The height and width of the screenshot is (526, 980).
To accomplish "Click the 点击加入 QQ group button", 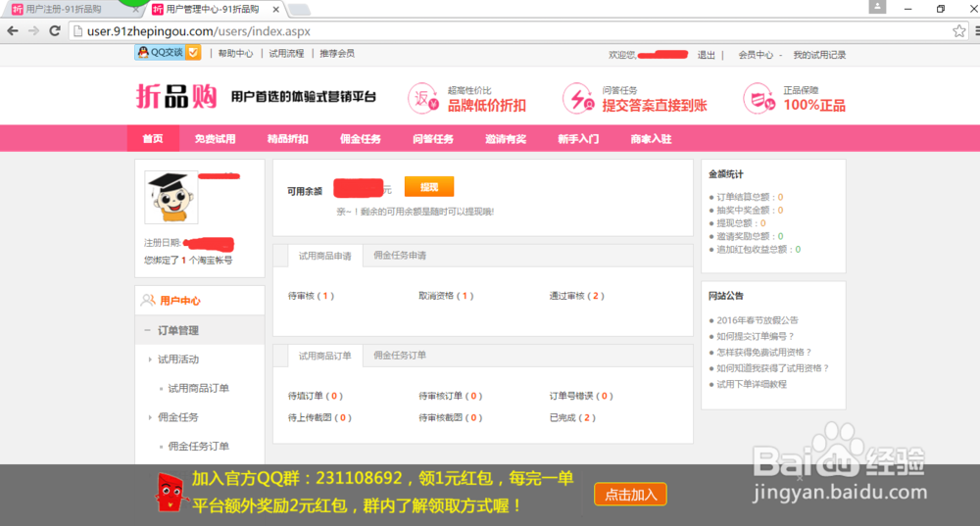I will (x=630, y=494).
